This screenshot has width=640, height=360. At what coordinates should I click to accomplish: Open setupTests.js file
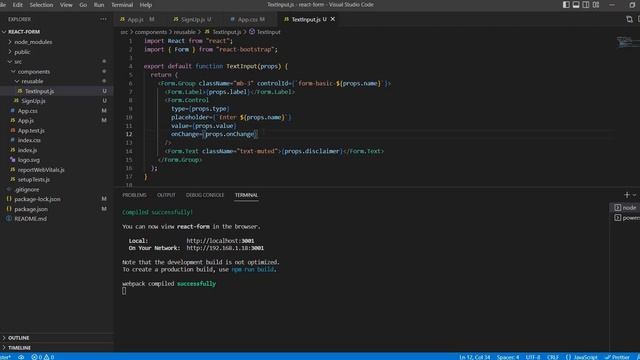coord(57,180)
